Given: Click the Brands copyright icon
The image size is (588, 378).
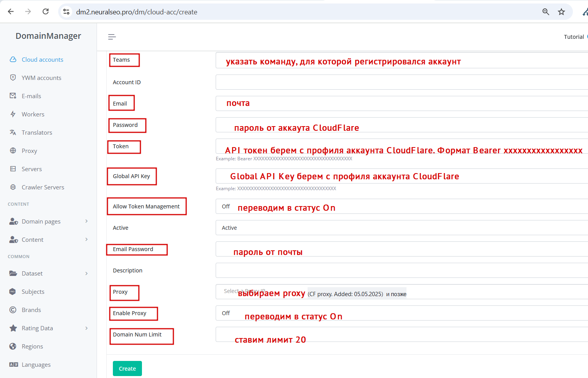Looking at the screenshot, I should point(13,310).
